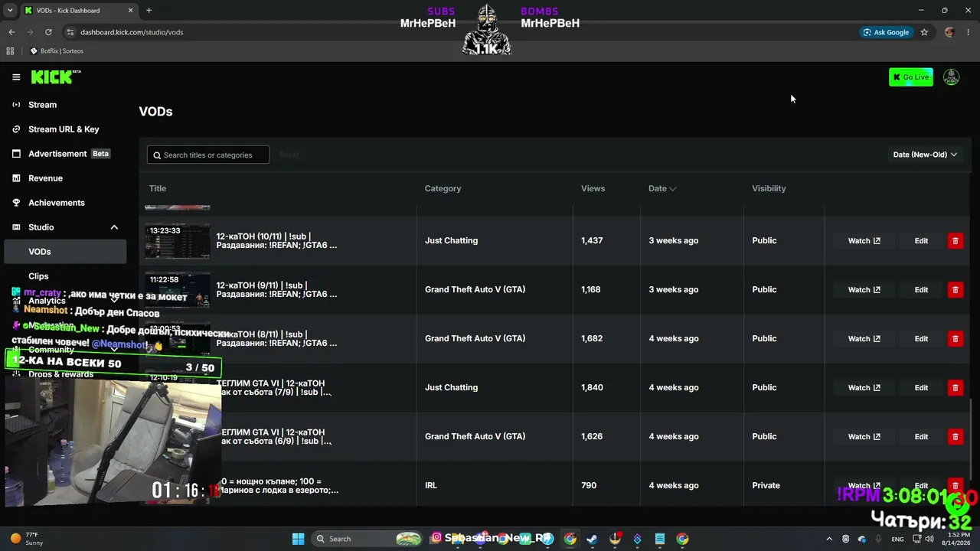This screenshot has height=551, width=980.
Task: Watch the 12-каТОН (9/11) VOD
Action: (x=864, y=290)
